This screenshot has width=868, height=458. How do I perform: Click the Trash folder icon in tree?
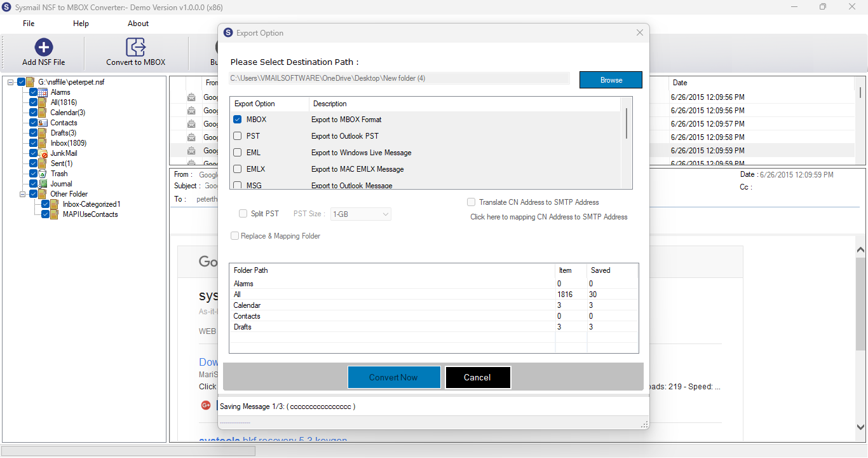point(43,174)
